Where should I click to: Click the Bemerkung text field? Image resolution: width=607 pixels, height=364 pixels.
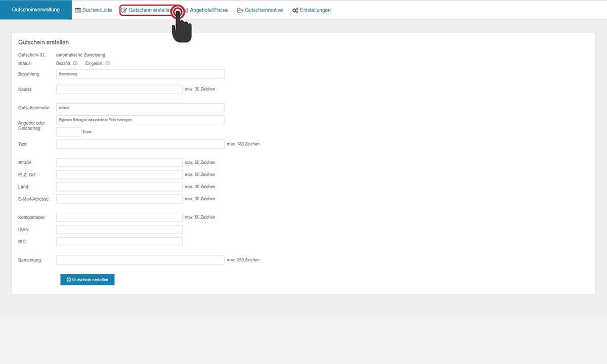tap(140, 260)
